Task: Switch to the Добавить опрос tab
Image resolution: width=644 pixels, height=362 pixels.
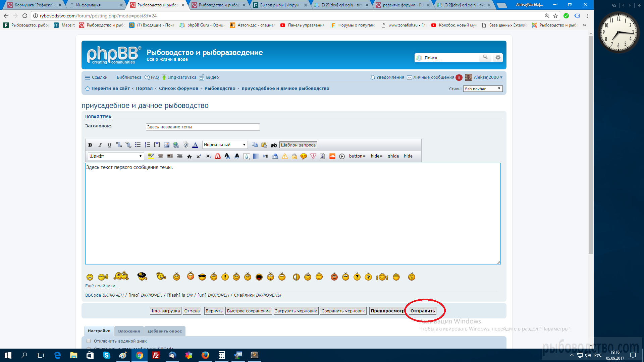Action: [165, 331]
